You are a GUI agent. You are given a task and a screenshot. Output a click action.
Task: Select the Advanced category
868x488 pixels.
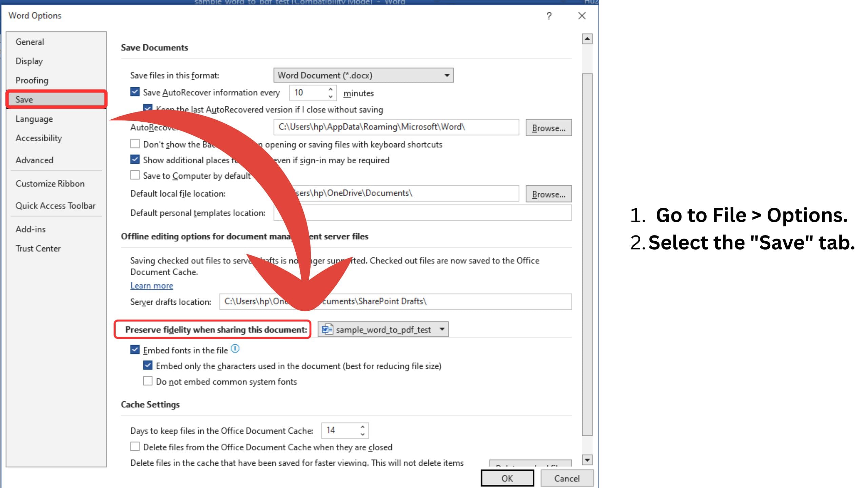(x=35, y=160)
